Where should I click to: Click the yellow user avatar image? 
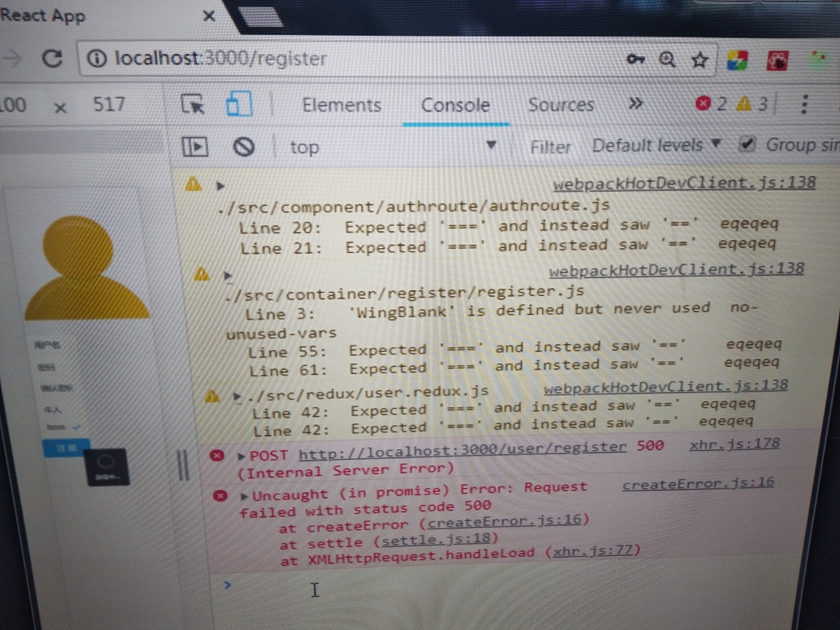coord(87,267)
